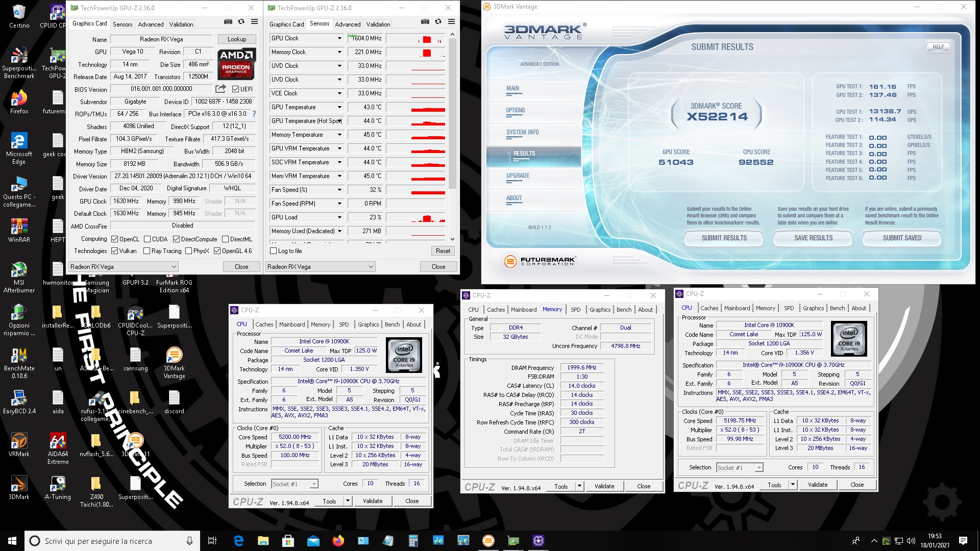Click SAVE RESULTS button in 3DMark Vantage
Image resolution: width=980 pixels, height=551 pixels.
click(813, 238)
